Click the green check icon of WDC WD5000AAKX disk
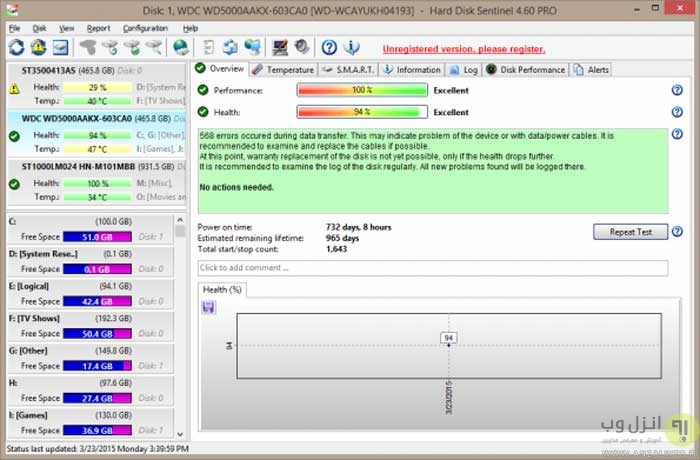 [x=14, y=136]
